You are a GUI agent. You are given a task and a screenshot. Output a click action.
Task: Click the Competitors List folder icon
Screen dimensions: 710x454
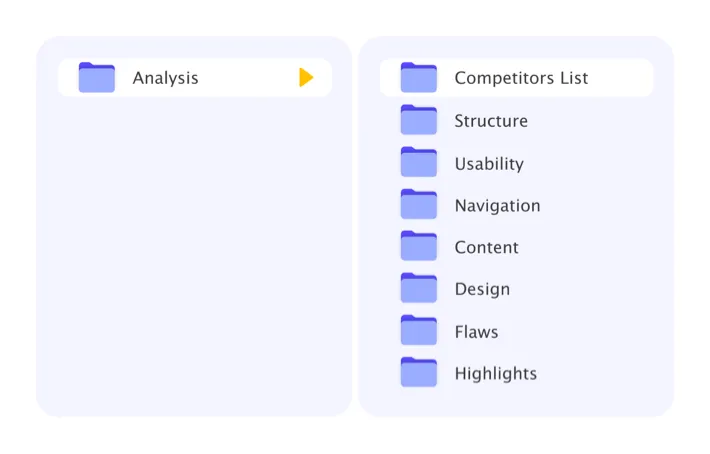419,78
